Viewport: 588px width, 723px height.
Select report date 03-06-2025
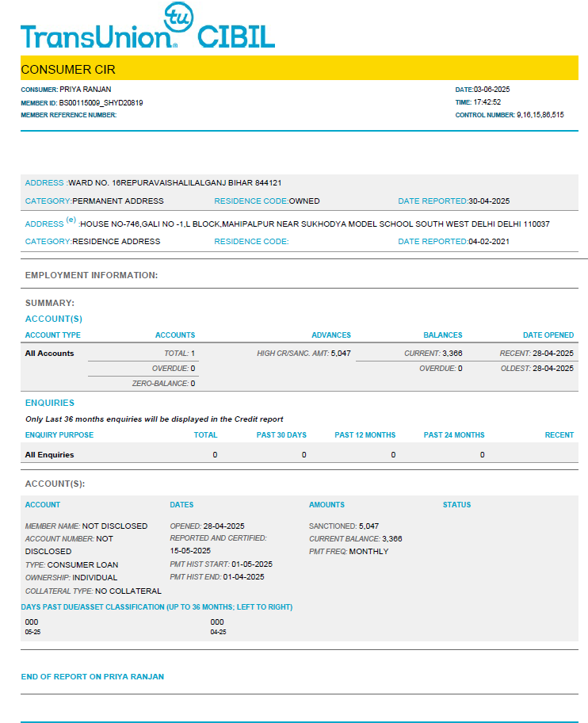pos(491,90)
